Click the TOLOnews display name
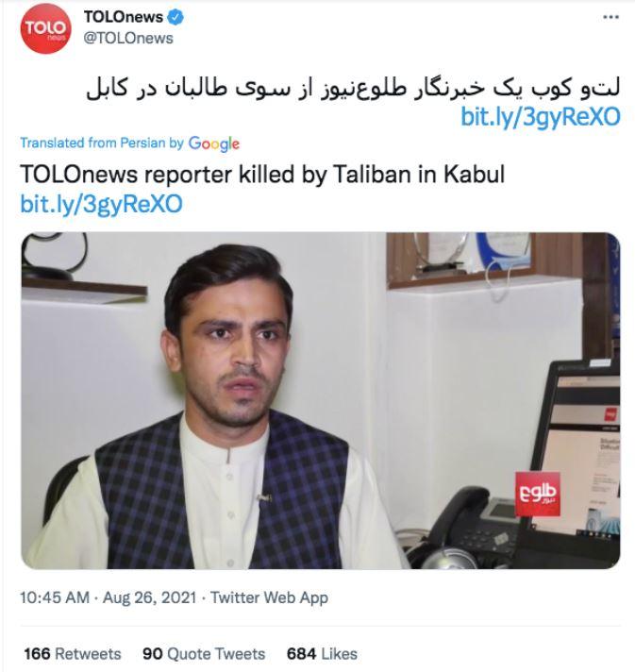The width and height of the screenshot is (635, 672). click(x=124, y=17)
